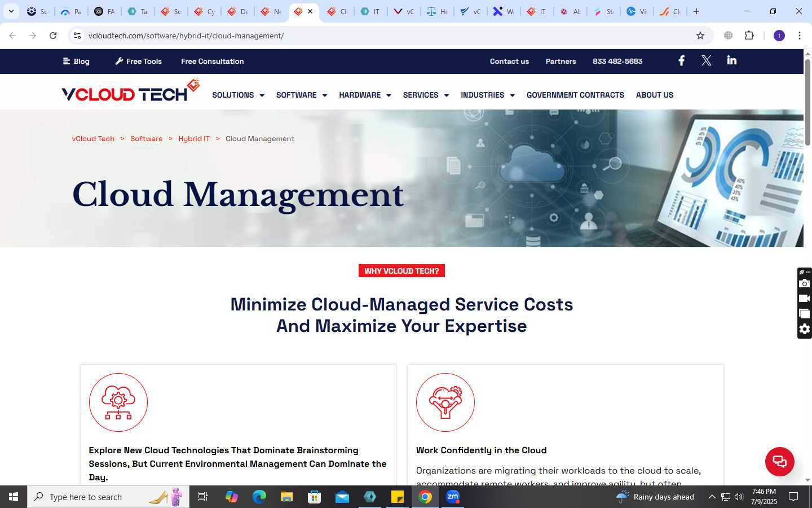The height and width of the screenshot is (508, 812).
Task: Open Zoom from the taskbar
Action: point(453,497)
